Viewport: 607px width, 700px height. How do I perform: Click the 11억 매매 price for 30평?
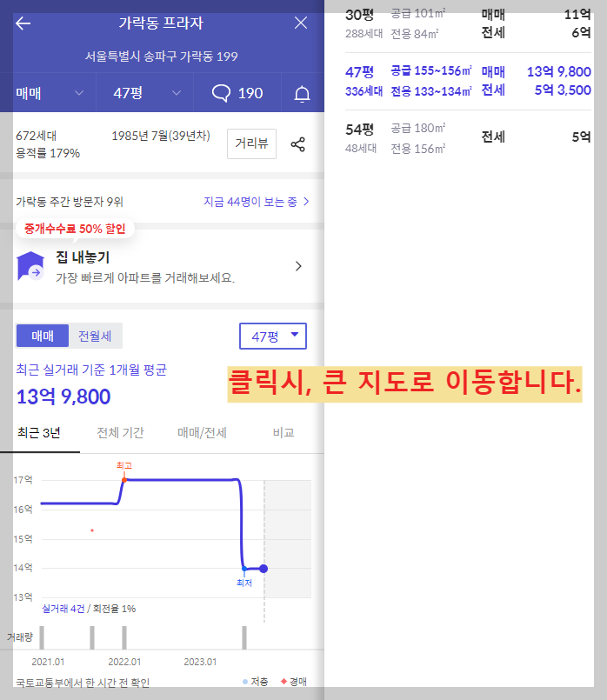point(577,14)
